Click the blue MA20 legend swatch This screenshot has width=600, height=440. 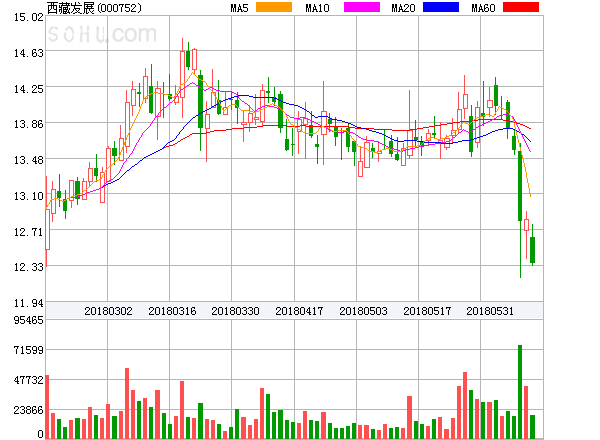click(441, 7)
